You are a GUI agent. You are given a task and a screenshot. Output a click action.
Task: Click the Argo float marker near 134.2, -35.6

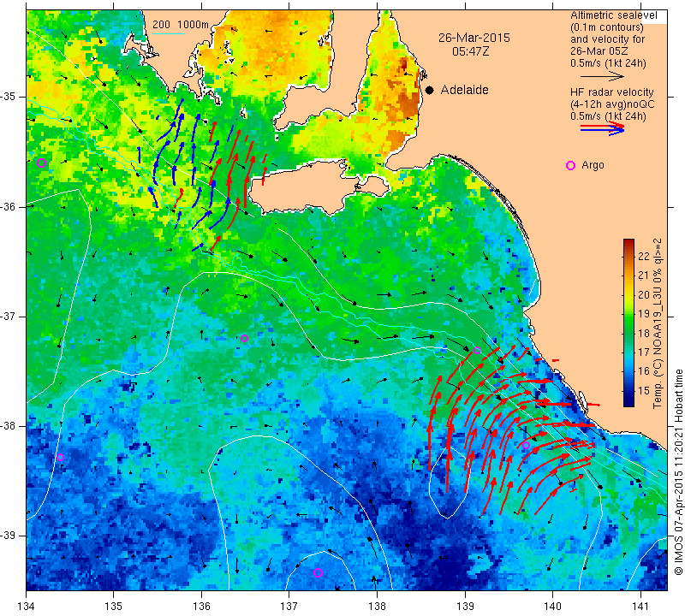click(41, 163)
